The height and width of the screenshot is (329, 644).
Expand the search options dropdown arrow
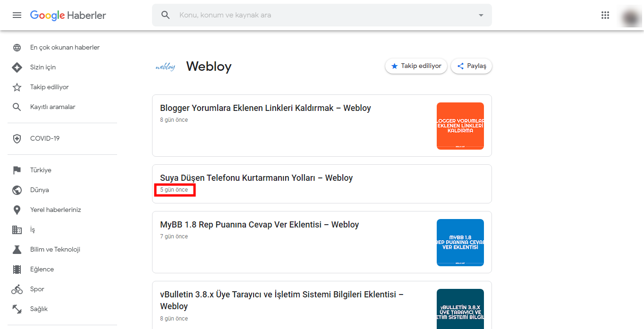click(481, 15)
